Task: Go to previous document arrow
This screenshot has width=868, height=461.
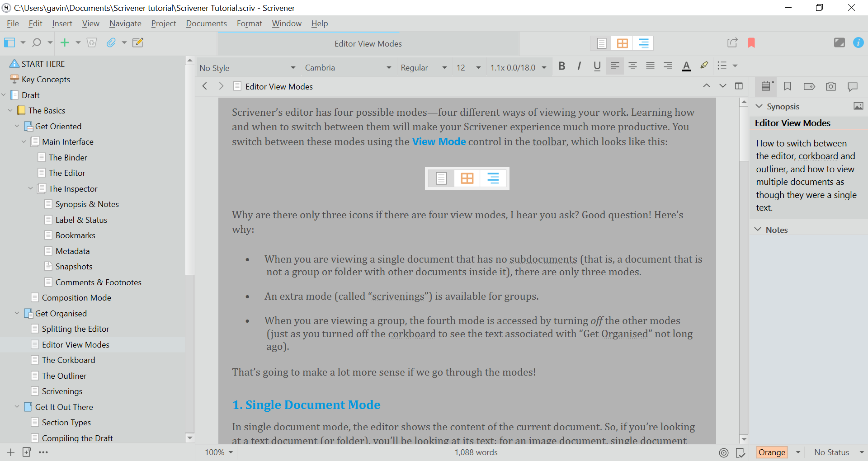Action: (x=706, y=86)
